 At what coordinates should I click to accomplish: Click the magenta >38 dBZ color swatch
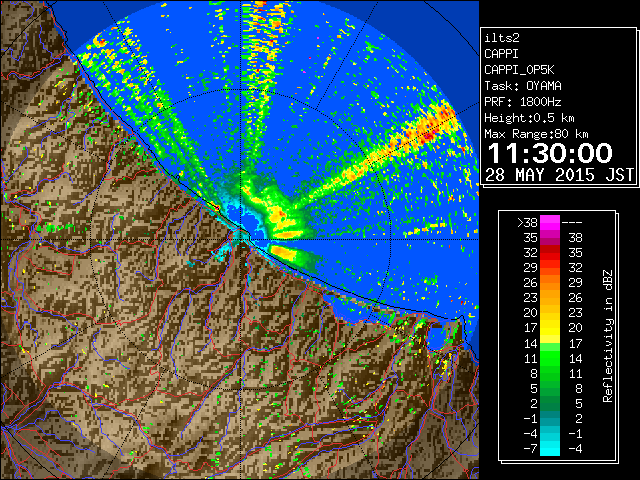[550, 222]
